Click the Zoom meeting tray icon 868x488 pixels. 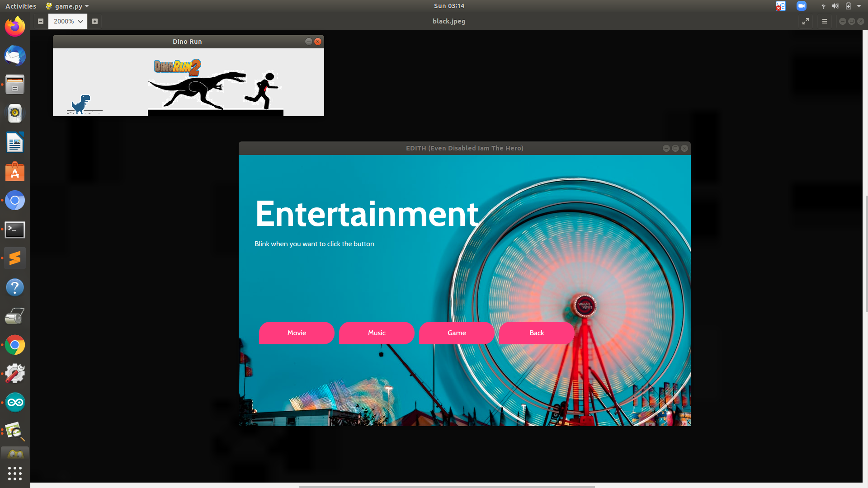click(802, 6)
